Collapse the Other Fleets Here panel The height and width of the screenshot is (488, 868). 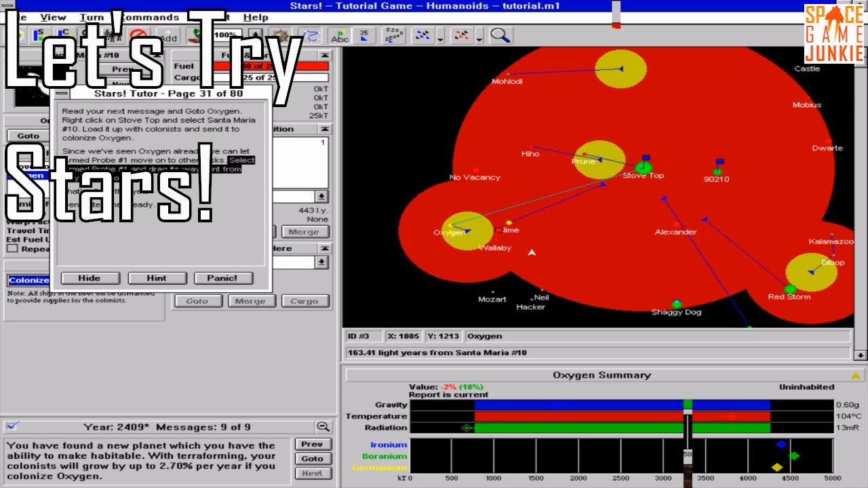[325, 249]
